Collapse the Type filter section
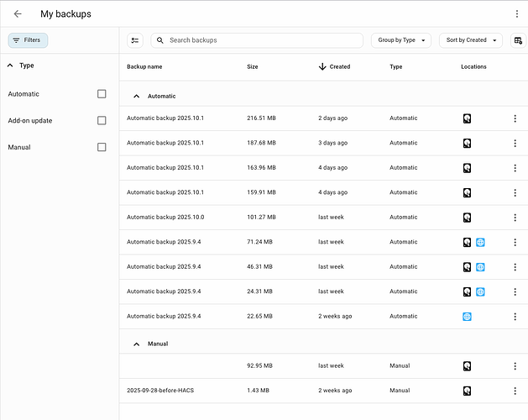Image resolution: width=528 pixels, height=420 pixels. 11,65
